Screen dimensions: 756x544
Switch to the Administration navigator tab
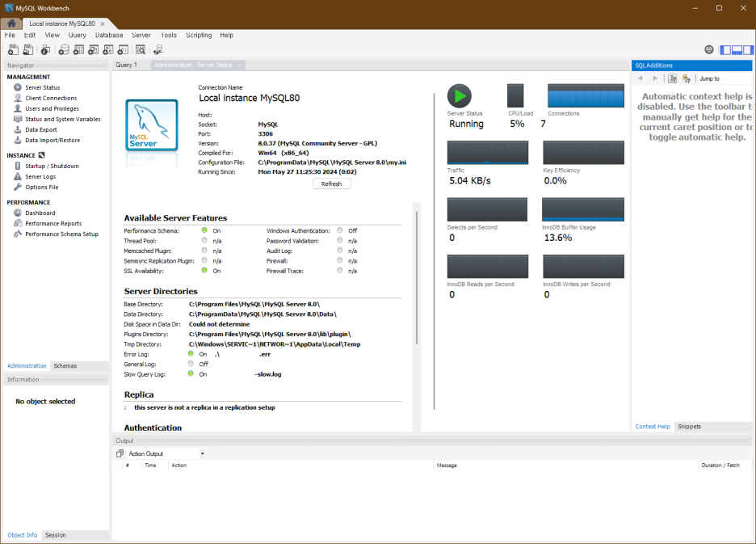pyautogui.click(x=27, y=366)
